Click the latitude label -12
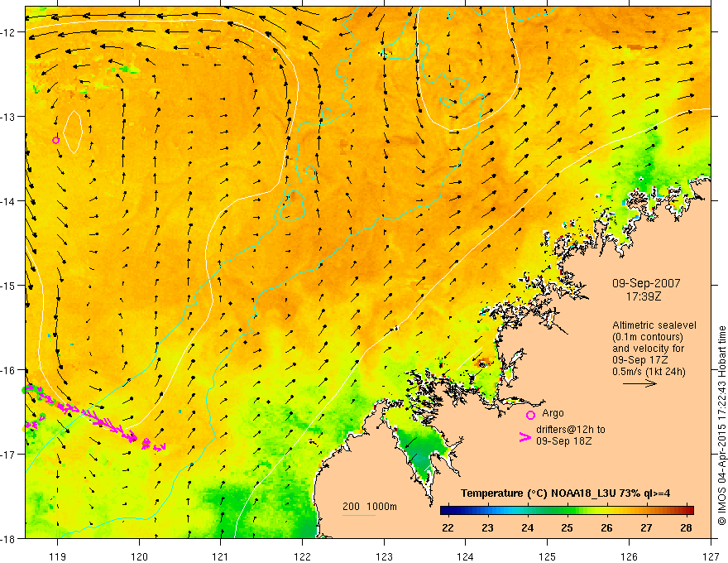The height and width of the screenshot is (563, 728). [8, 32]
